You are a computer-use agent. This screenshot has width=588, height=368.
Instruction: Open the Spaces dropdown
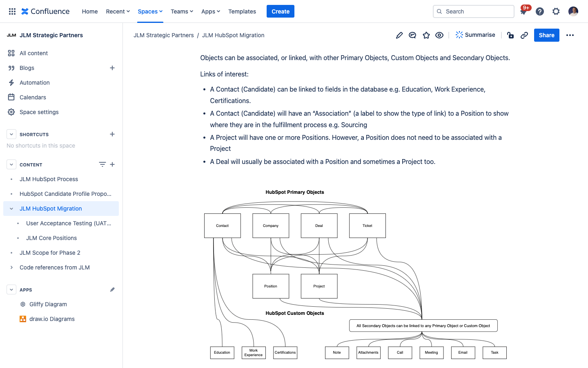tap(150, 11)
